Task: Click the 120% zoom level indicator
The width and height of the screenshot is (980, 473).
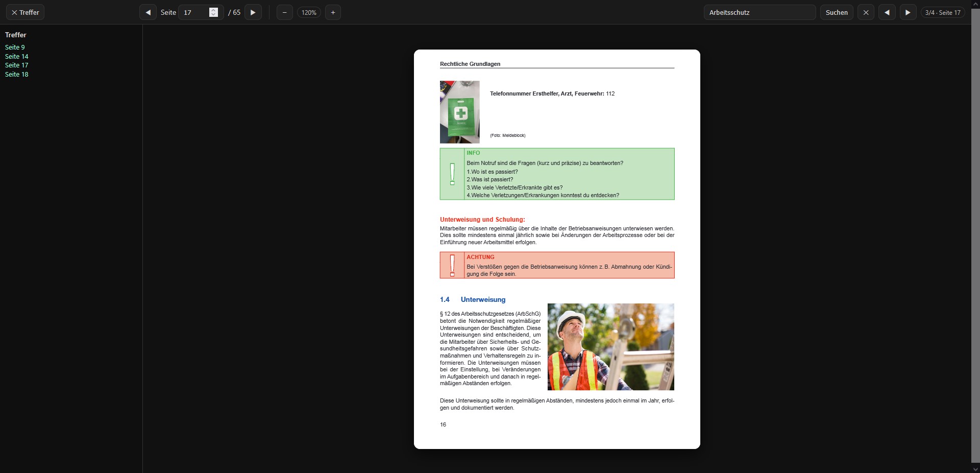Action: [x=309, y=12]
